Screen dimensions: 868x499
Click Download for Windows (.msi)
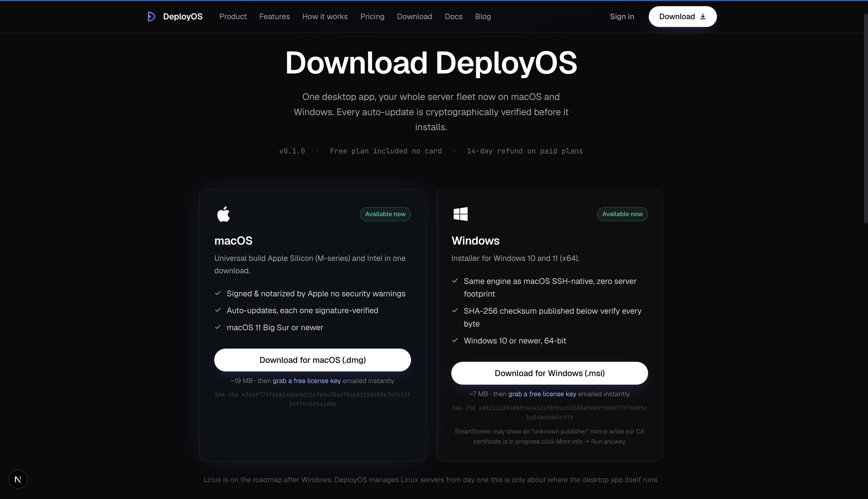[x=549, y=373]
